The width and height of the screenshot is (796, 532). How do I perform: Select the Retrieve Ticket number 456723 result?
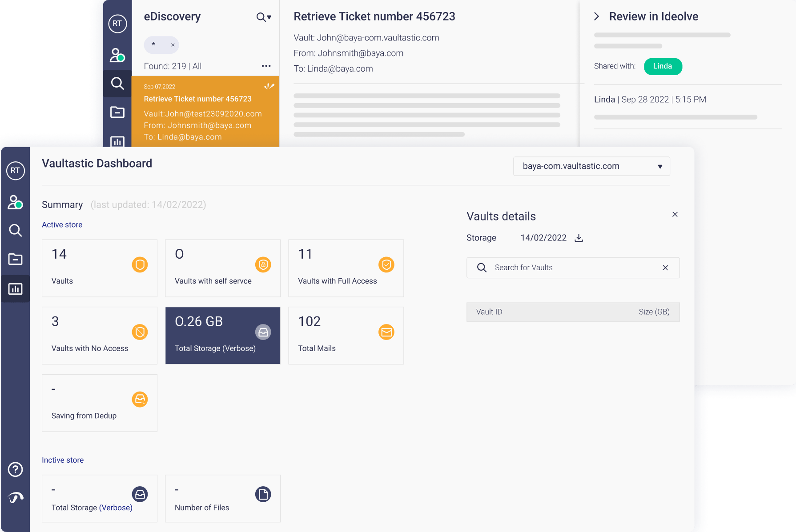[x=205, y=112]
